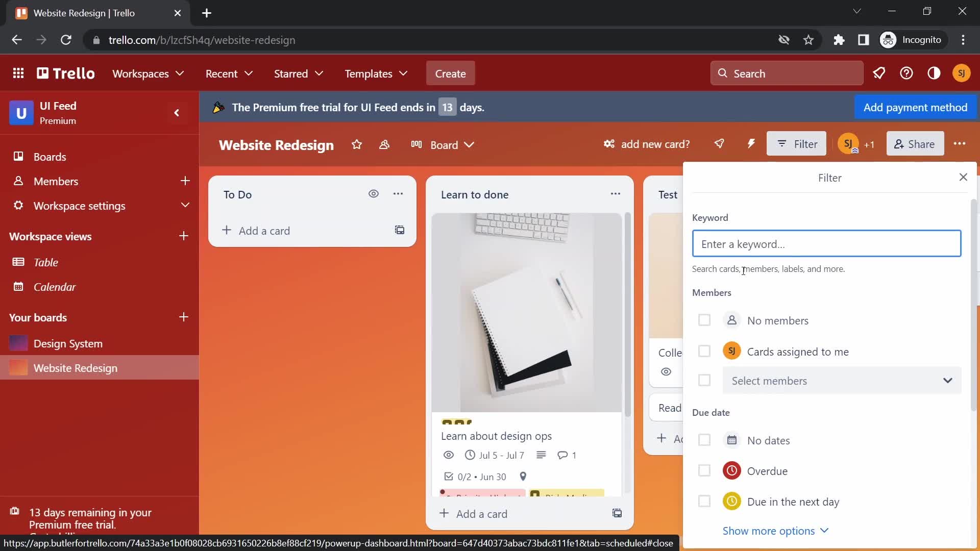
Task: Click Share button on the board toolbar
Action: coord(913,144)
